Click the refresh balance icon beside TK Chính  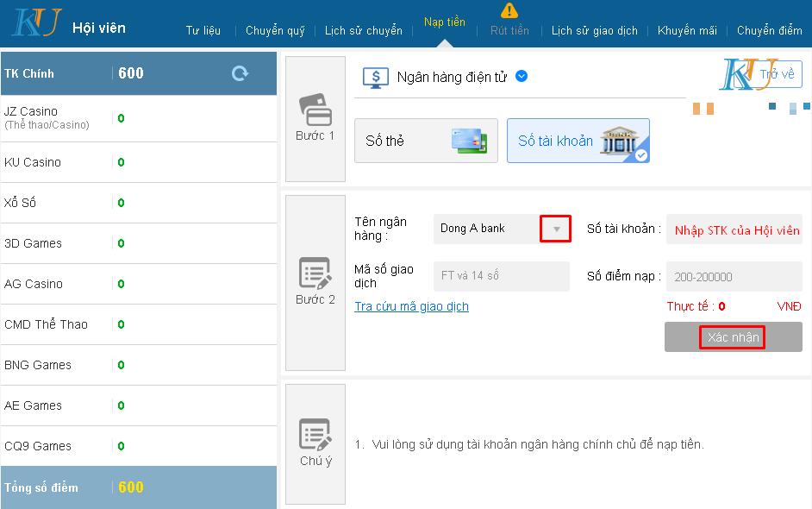click(x=240, y=74)
